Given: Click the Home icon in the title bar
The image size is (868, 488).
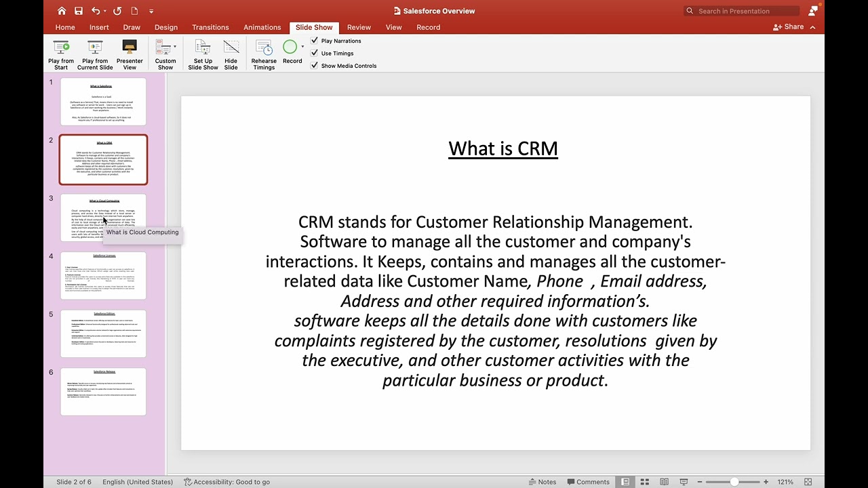Looking at the screenshot, I should click(x=62, y=11).
